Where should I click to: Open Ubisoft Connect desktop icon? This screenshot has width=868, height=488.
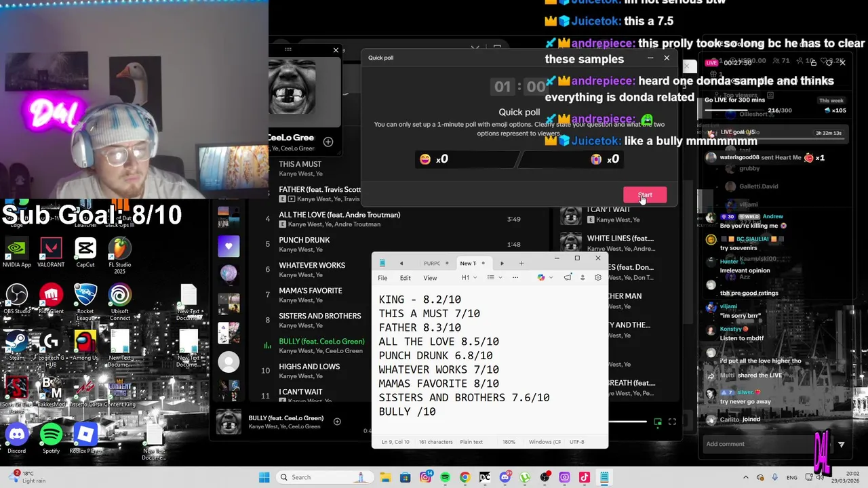(120, 302)
